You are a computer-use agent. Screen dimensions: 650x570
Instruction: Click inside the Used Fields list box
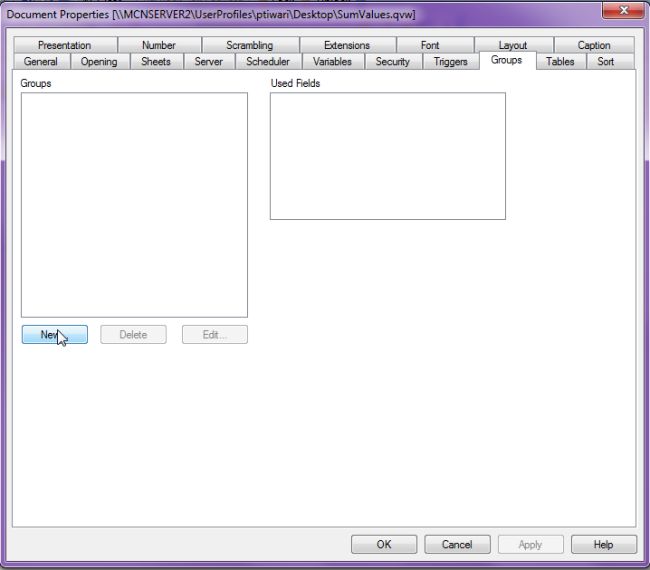388,156
